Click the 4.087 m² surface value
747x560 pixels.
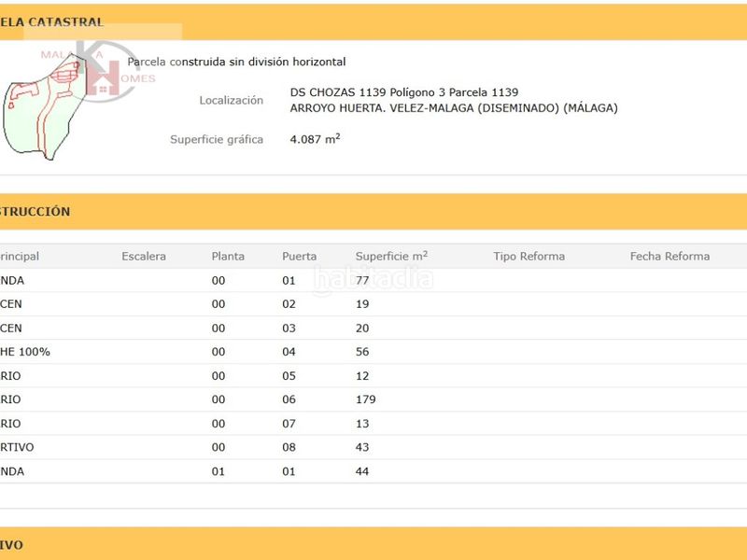point(315,139)
